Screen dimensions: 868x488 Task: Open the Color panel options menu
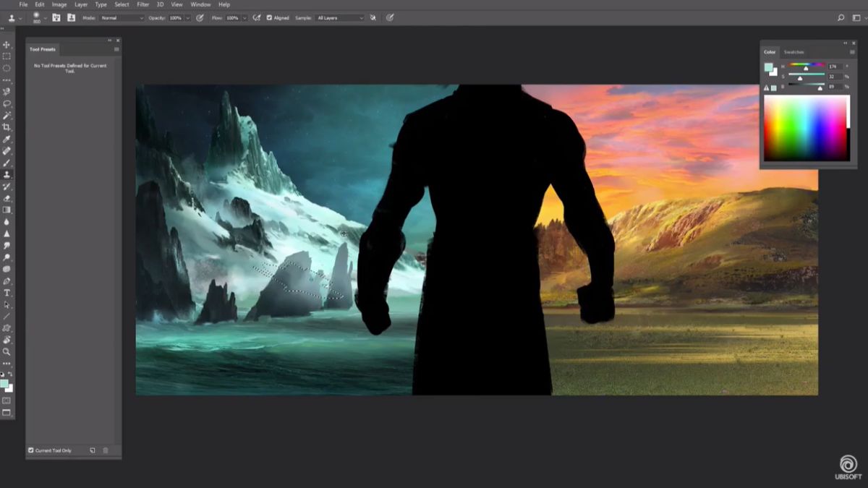tap(852, 52)
